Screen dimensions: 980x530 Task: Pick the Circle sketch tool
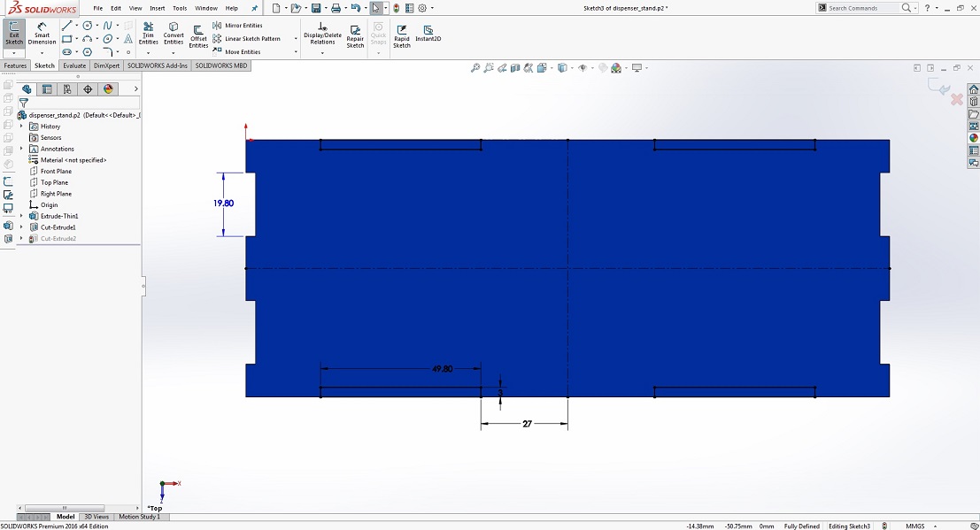pyautogui.click(x=88, y=26)
